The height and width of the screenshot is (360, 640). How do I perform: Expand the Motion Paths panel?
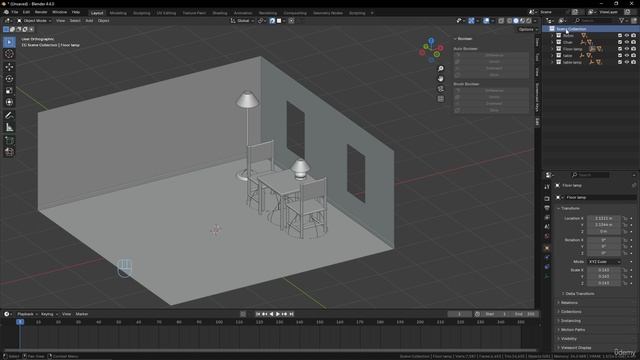(573, 330)
